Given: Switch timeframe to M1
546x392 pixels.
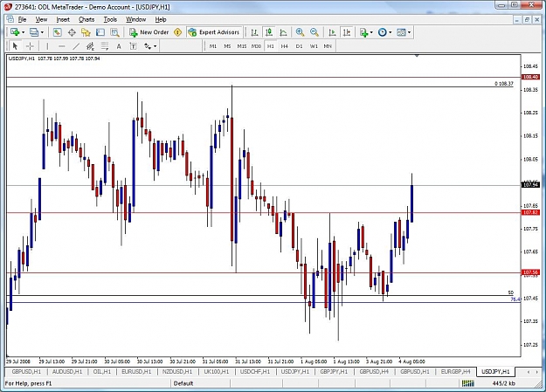Looking at the screenshot, I should click(x=213, y=46).
